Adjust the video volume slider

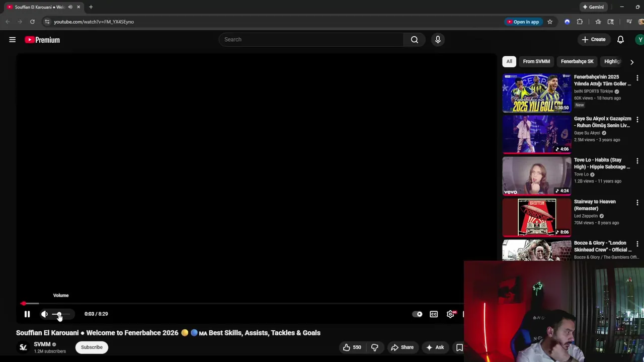60,314
